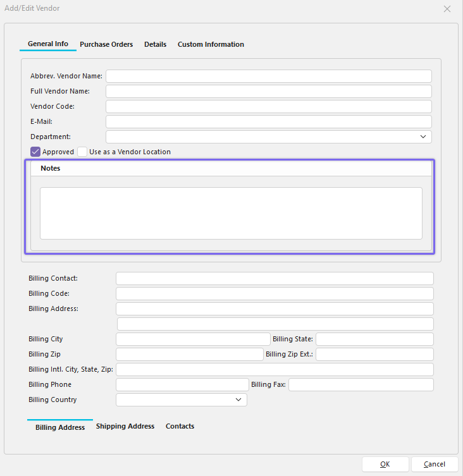The height and width of the screenshot is (476, 463).
Task: Select the E-Mail input field
Action: 268,121
